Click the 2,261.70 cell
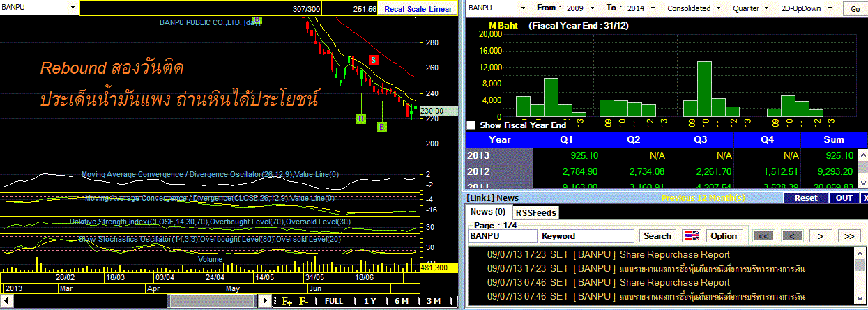Screen dimensions: 868x310 tap(700, 171)
